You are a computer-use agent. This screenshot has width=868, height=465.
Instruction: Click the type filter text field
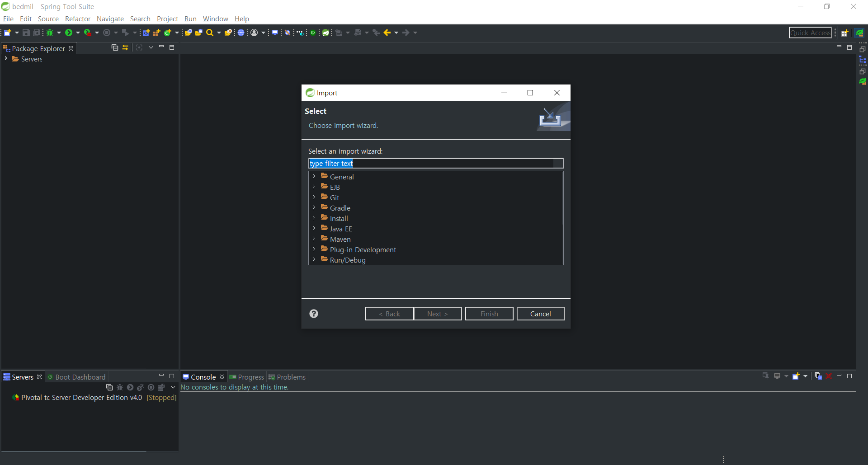click(x=436, y=163)
